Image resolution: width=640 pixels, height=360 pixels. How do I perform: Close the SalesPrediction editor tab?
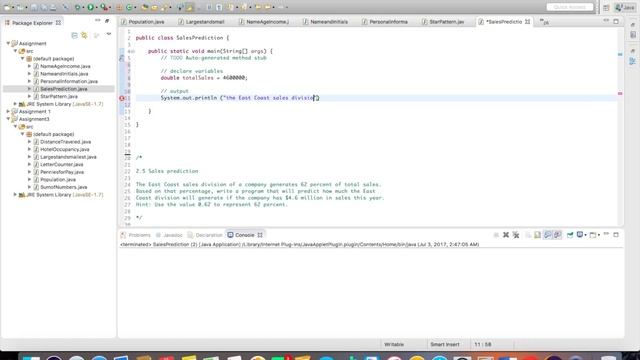[x=527, y=22]
